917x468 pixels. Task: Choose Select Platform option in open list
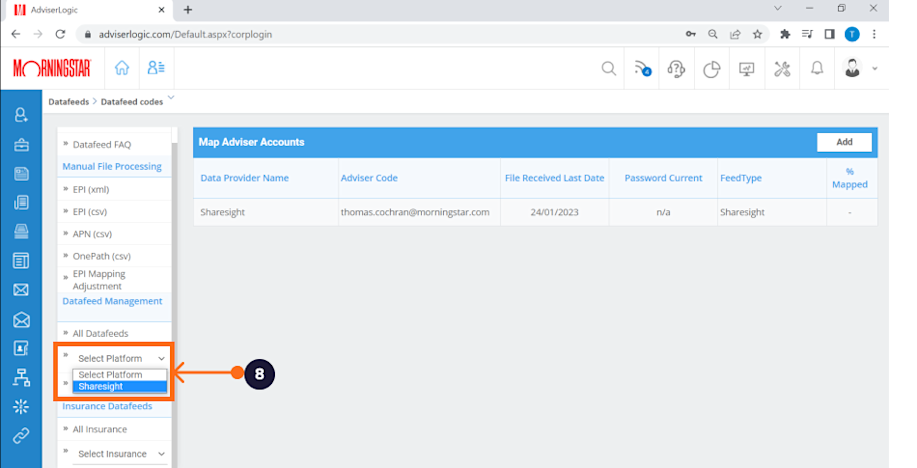[120, 375]
